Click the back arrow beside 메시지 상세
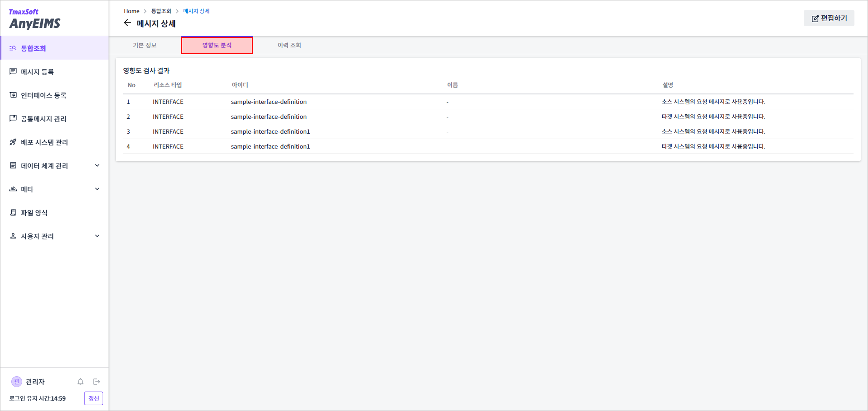868x411 pixels. (x=127, y=23)
